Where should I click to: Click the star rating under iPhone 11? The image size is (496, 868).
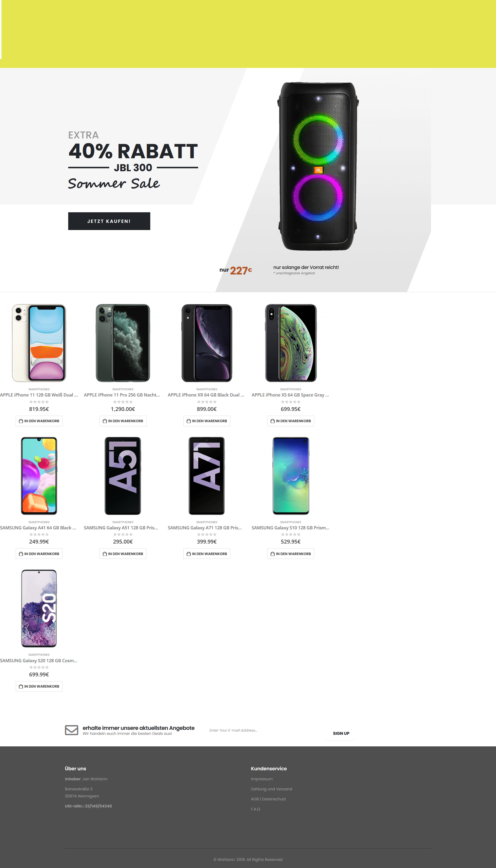tap(39, 402)
